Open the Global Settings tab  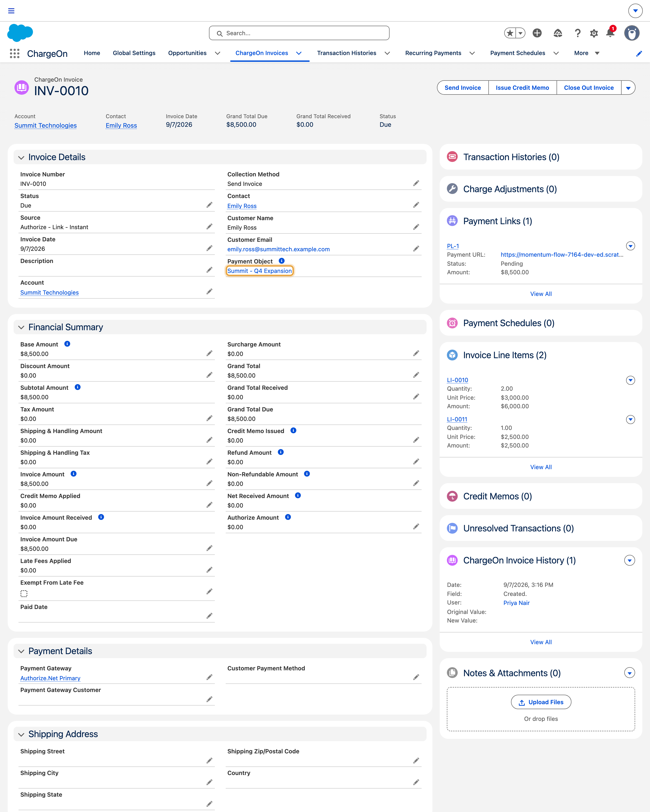click(x=134, y=53)
